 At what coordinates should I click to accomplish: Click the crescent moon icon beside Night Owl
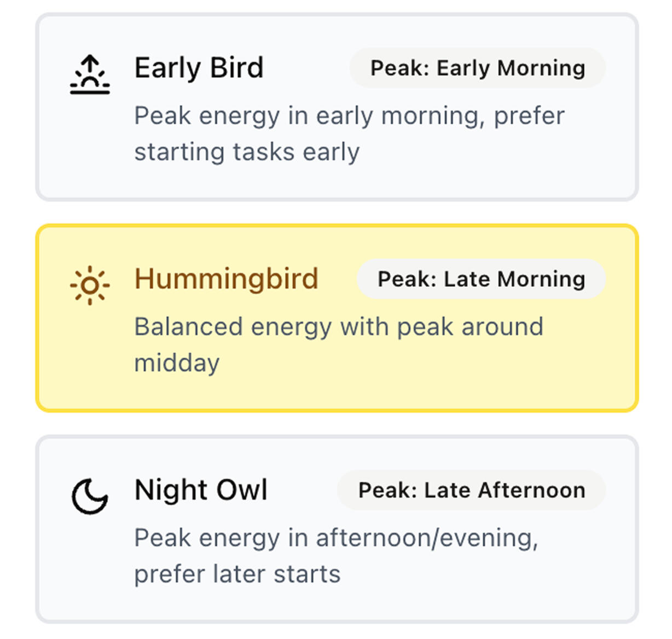(x=90, y=496)
